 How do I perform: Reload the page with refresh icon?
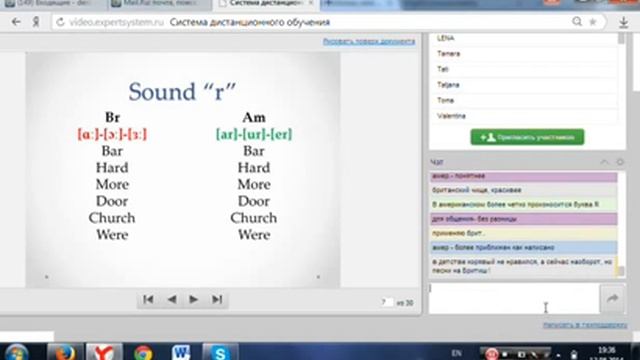(x=60, y=22)
